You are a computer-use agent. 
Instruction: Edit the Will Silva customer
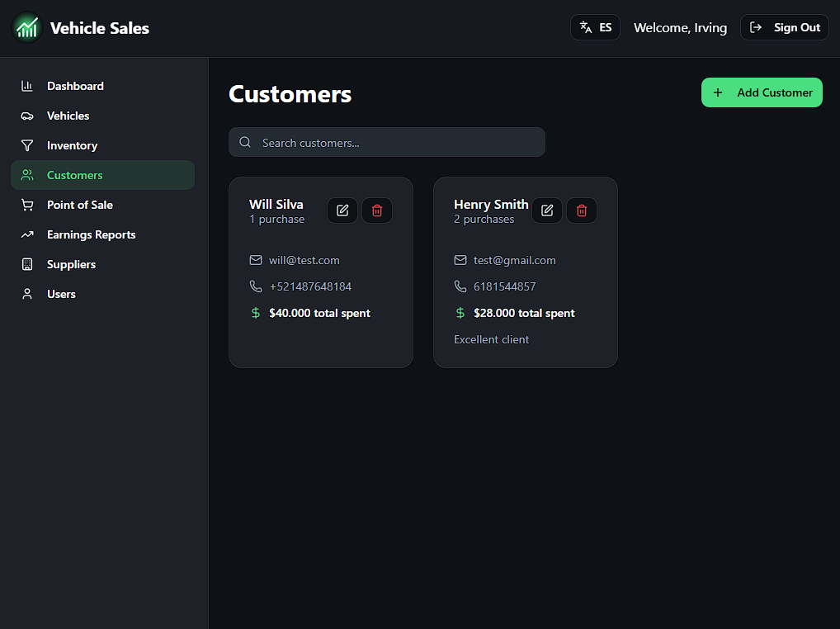tap(342, 210)
